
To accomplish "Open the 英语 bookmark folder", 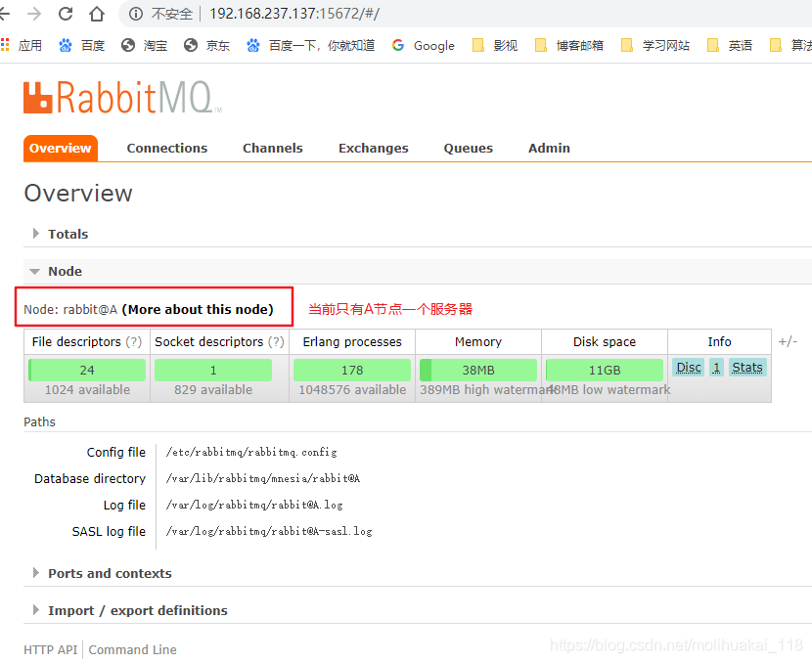I will point(729,46).
